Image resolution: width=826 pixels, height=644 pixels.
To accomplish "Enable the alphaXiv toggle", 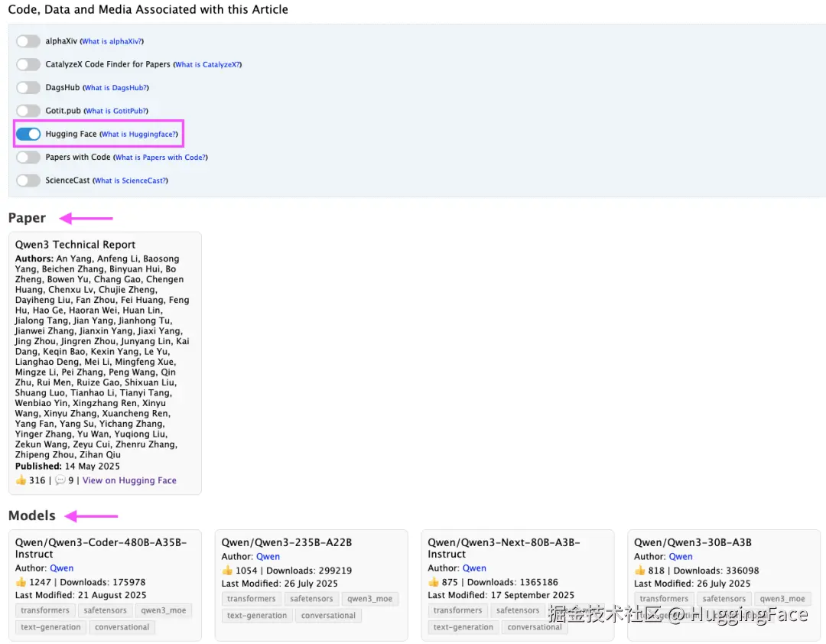I will [x=28, y=41].
